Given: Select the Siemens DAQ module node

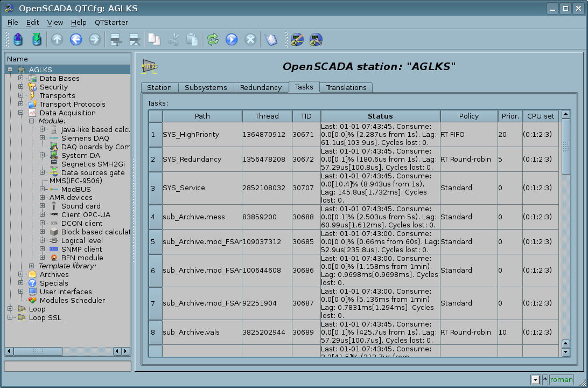Looking at the screenshot, I should pos(85,138).
